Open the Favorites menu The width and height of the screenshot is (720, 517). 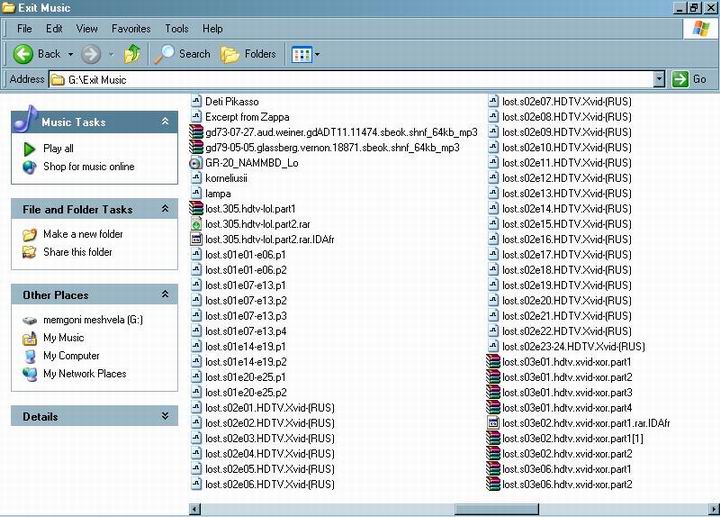[131, 29]
